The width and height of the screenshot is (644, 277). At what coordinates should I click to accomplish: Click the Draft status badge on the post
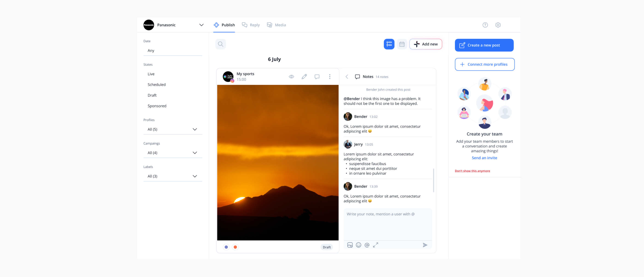[x=327, y=247]
